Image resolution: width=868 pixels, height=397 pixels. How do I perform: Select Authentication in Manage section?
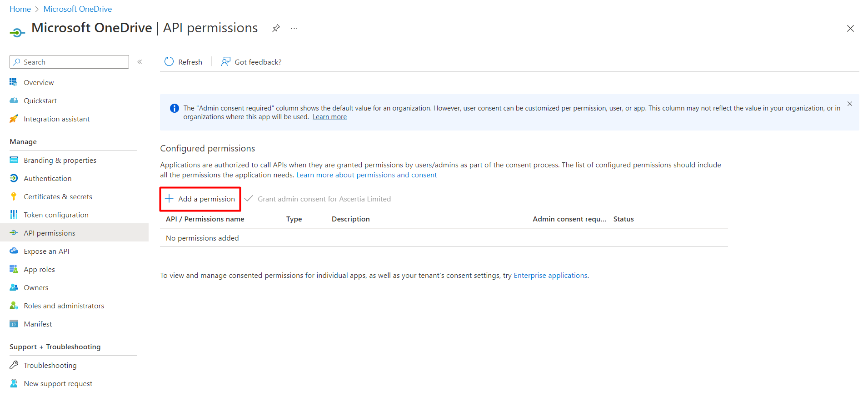coord(47,178)
